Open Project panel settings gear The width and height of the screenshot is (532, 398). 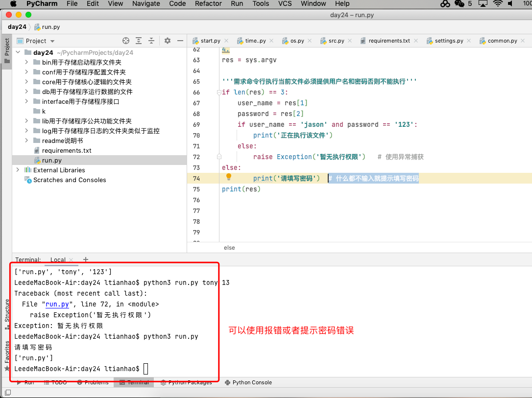point(167,41)
